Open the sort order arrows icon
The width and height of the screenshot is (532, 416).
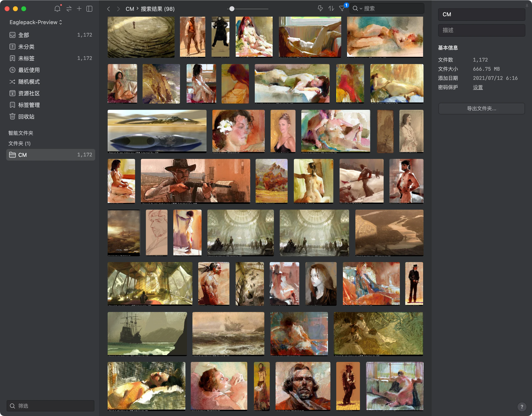(x=331, y=9)
